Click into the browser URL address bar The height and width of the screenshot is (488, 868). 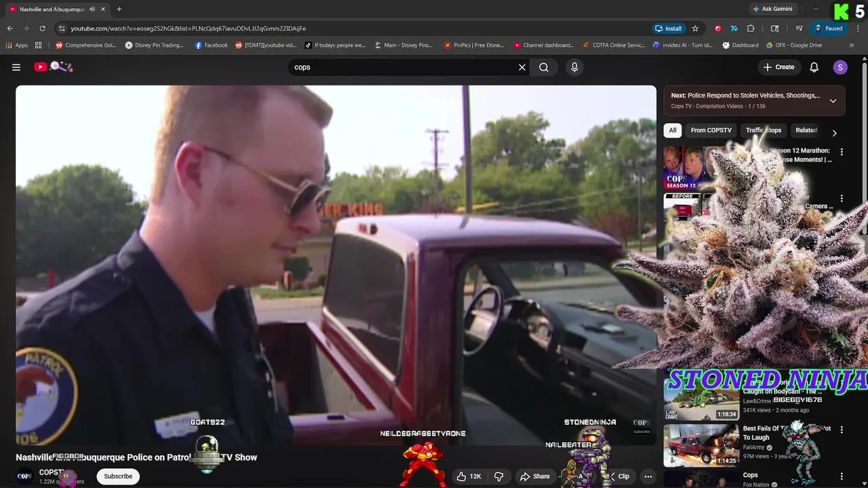tap(353, 28)
